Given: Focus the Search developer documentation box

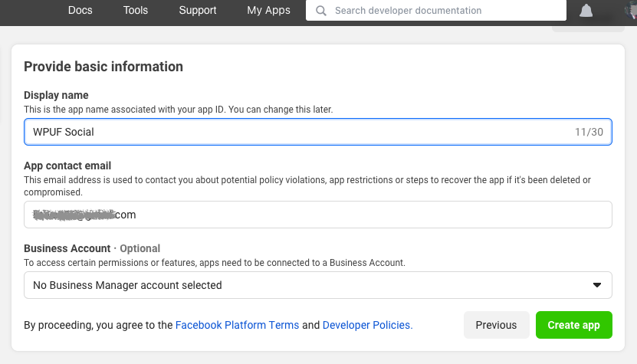Looking at the screenshot, I should pos(436,11).
